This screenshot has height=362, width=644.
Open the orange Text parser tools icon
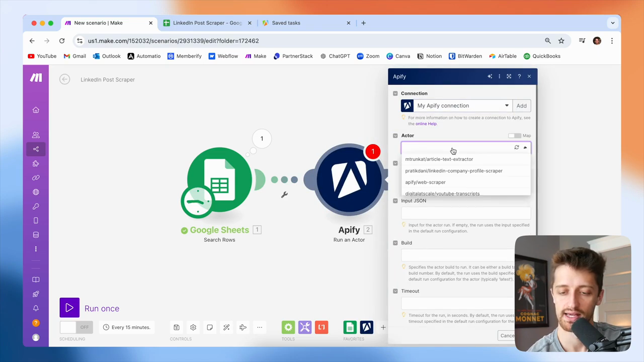(x=321, y=327)
